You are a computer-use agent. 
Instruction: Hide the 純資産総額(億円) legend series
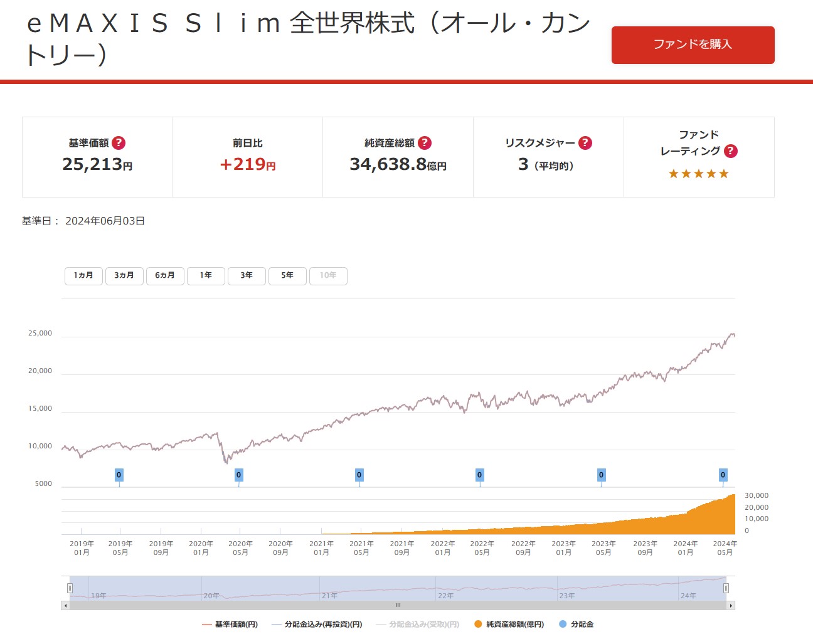coord(509,625)
